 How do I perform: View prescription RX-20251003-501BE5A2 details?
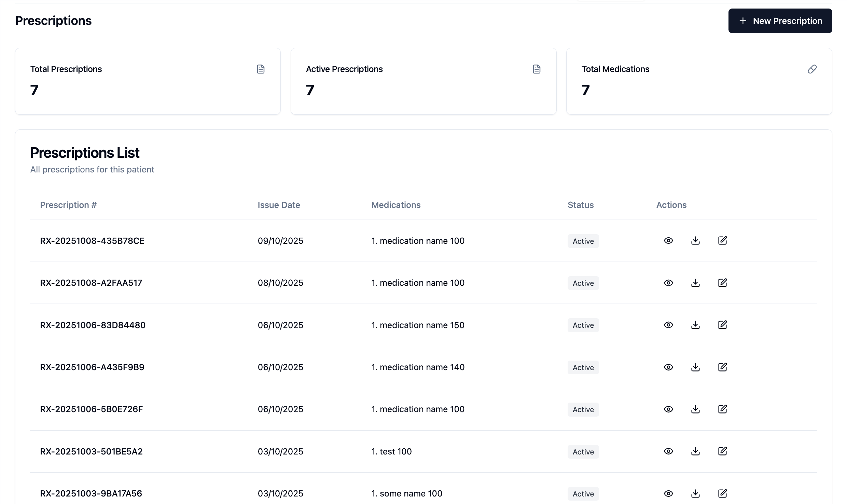point(668,451)
